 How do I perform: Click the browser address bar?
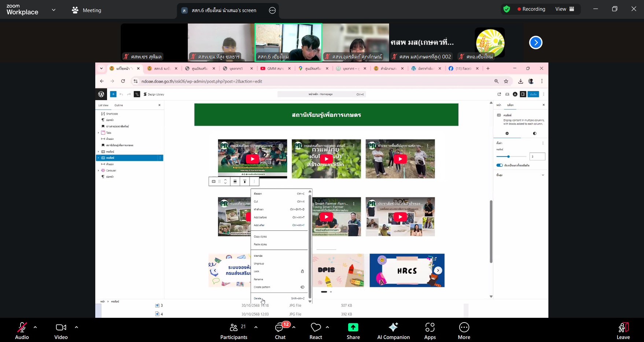220,81
